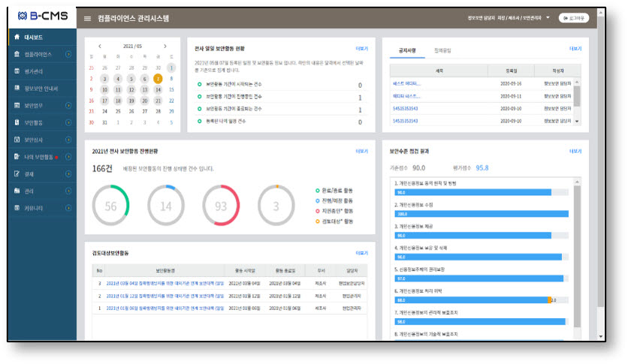Expand the 나의 보안활동 submenu arrow

click(x=68, y=157)
